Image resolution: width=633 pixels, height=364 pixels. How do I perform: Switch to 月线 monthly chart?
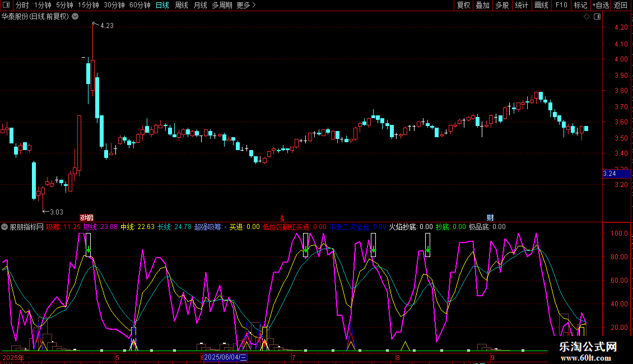coord(200,5)
